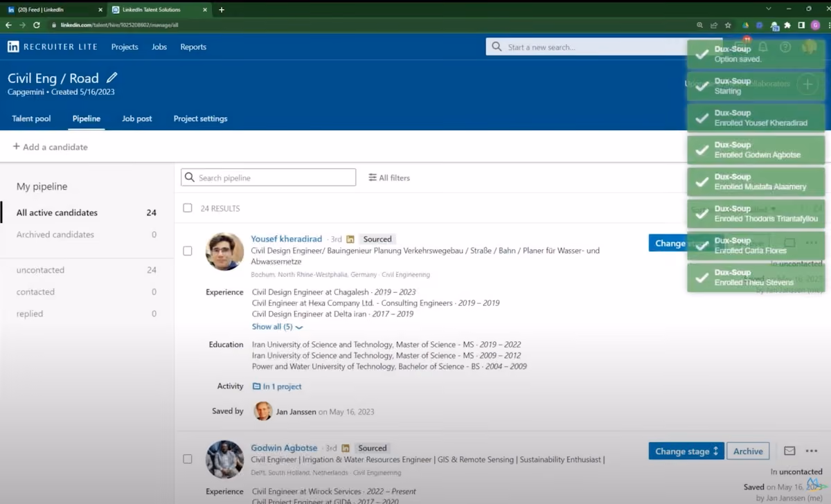The width and height of the screenshot is (831, 504).
Task: Open message envelope icon for Godwin Agbotse
Action: [789, 451]
